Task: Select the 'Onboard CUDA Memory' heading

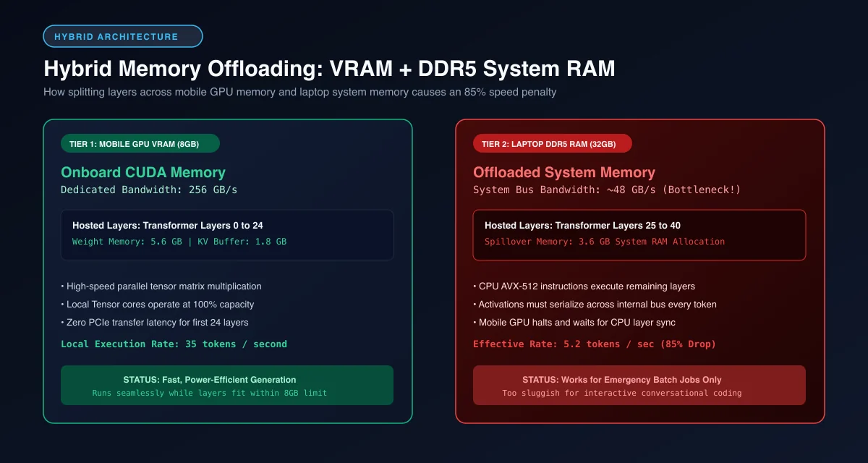Action: 143,172
